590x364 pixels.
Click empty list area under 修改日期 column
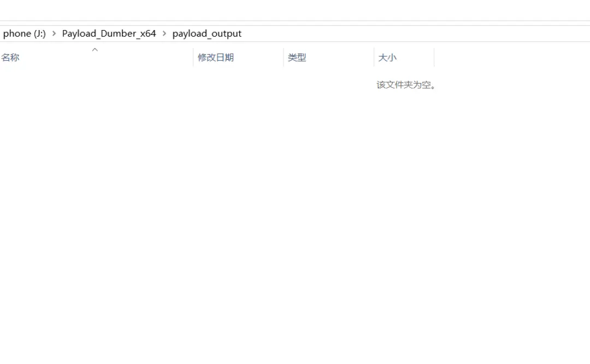[x=238, y=191]
